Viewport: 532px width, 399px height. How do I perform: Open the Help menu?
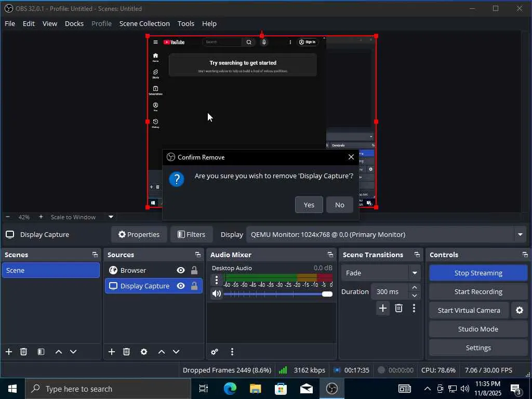[x=209, y=24]
